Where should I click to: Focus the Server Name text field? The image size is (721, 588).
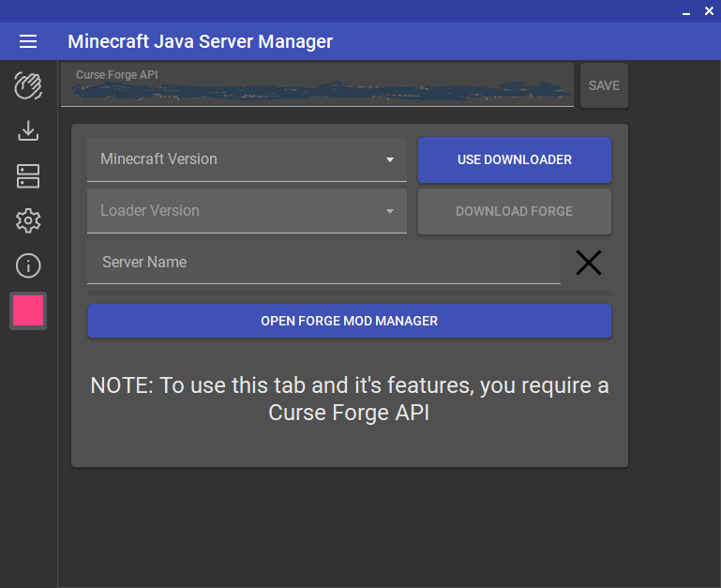323,262
